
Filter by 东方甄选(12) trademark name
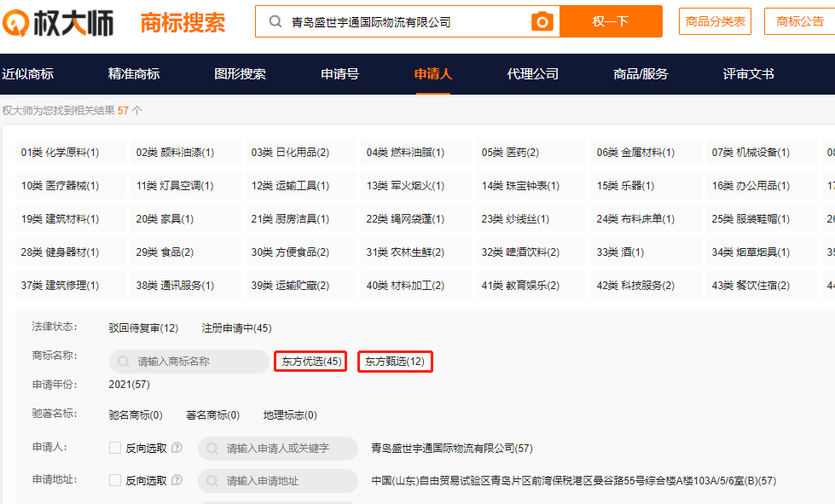pos(395,362)
